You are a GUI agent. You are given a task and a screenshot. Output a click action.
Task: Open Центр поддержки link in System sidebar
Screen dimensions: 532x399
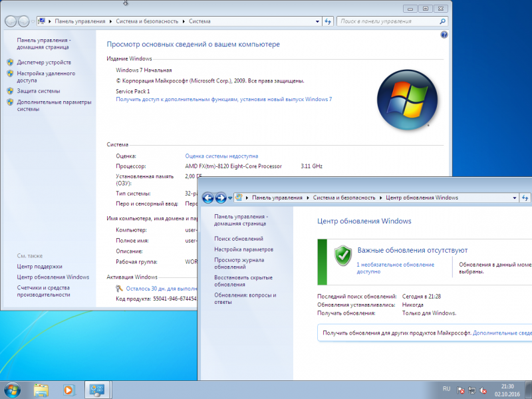coord(39,267)
